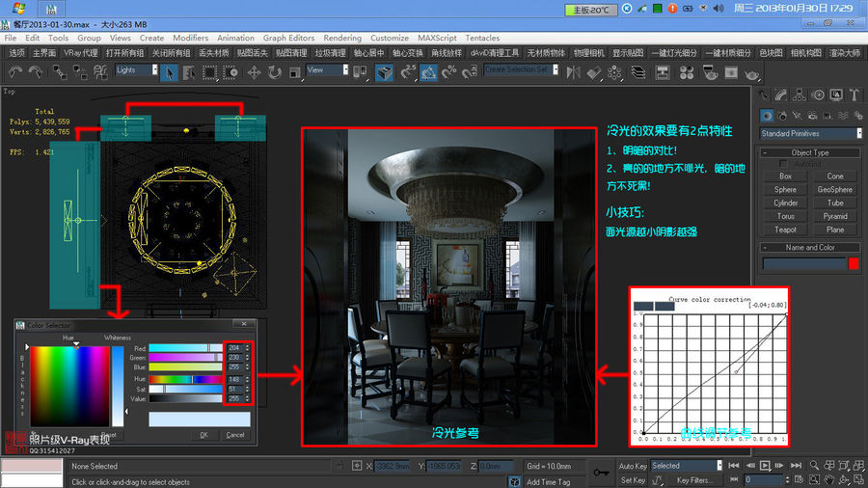The height and width of the screenshot is (488, 868).
Task: Click the Hue slider in Color Selector
Action: tap(185, 379)
